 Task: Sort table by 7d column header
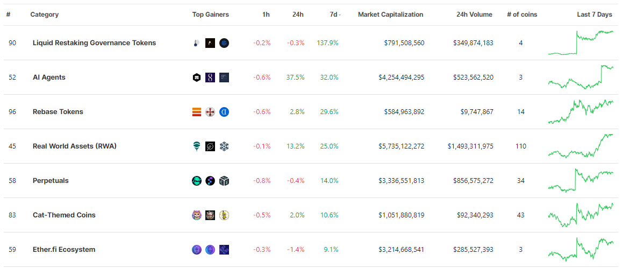[334, 15]
